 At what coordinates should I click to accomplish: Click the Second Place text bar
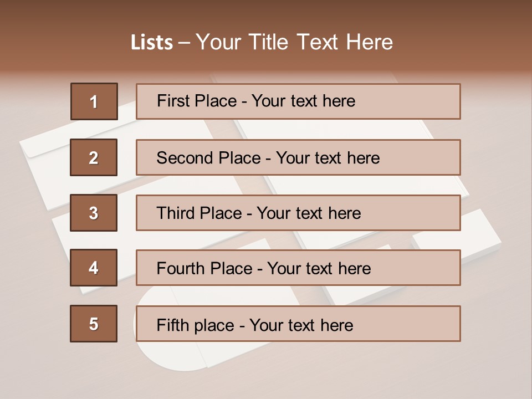coord(298,157)
